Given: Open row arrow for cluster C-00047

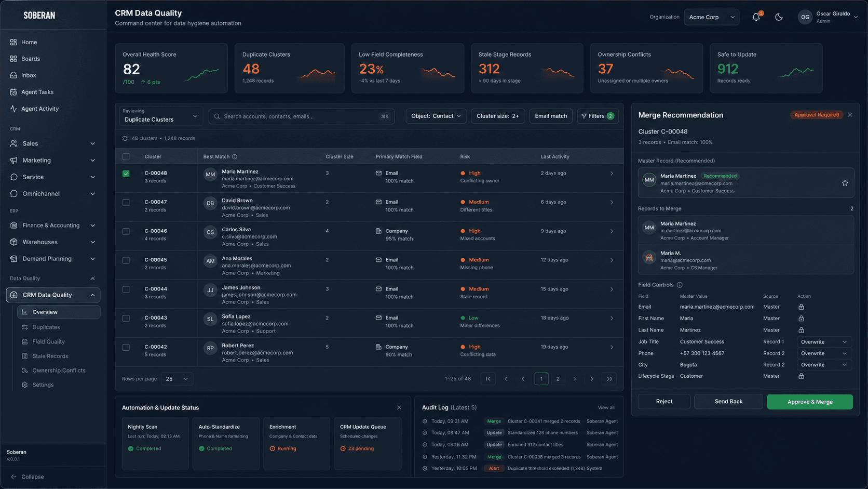Looking at the screenshot, I should [x=612, y=202].
